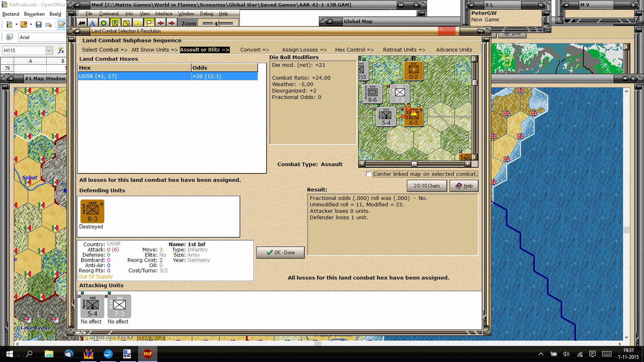
Task: Click the mini global map overview thumbnail
Action: (557, 58)
